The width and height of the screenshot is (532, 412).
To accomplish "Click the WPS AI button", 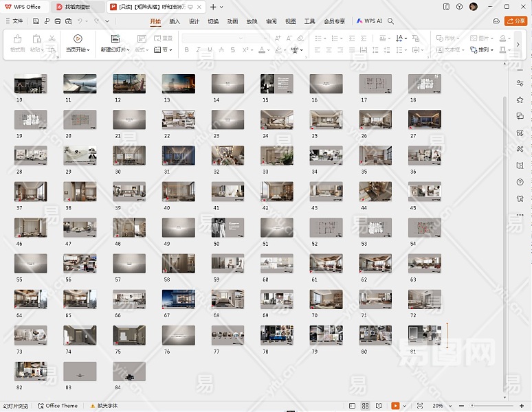I will click(x=369, y=21).
